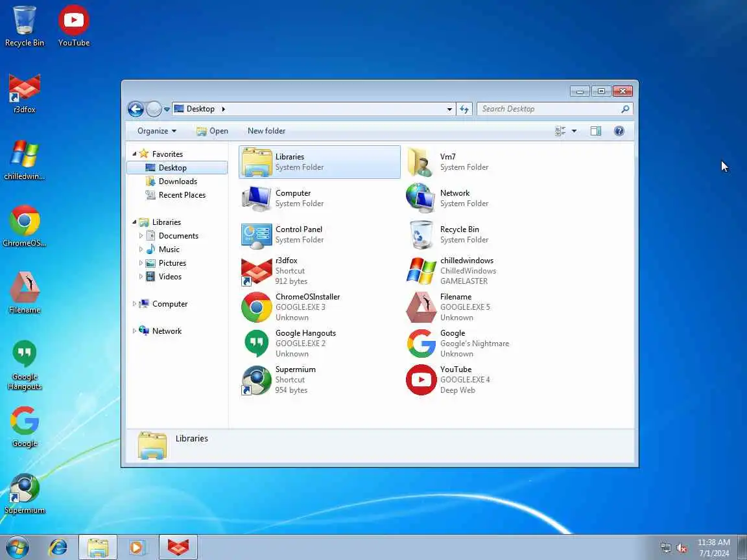This screenshot has height=560, width=747.
Task: Expand the Desktop breadcrumb arrow
Action: click(223, 109)
